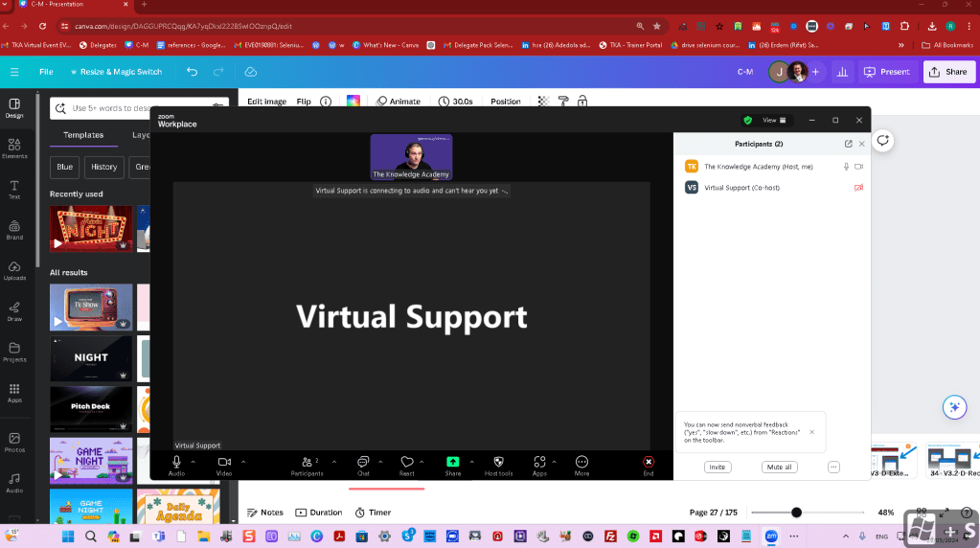The image size is (980, 548).
Task: Open Canva Magic assistant sparkle button
Action: (x=954, y=407)
